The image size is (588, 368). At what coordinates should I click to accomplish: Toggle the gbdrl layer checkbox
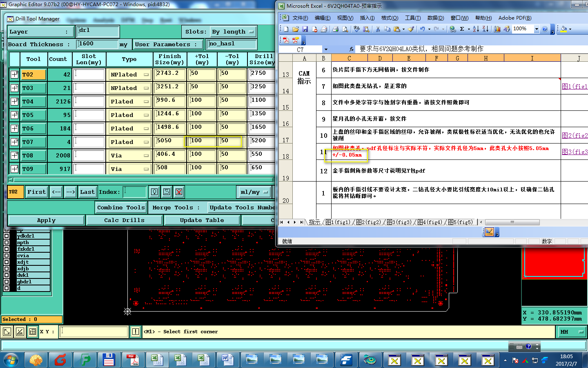[6, 282]
